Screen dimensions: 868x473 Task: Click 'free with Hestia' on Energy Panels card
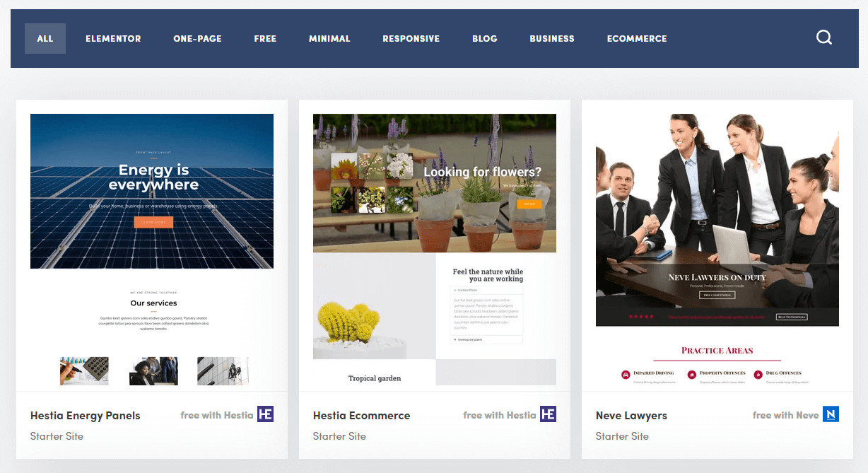coord(217,415)
